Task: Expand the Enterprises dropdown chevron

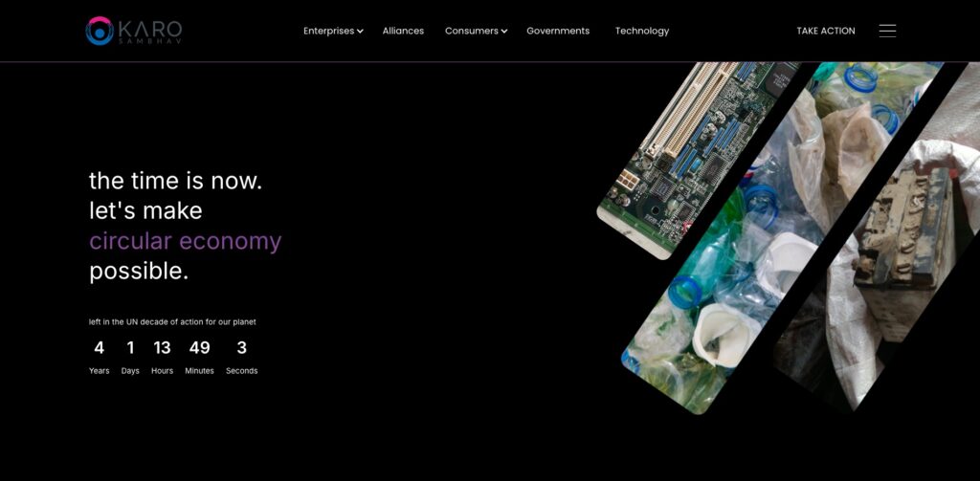Action: [x=360, y=32]
